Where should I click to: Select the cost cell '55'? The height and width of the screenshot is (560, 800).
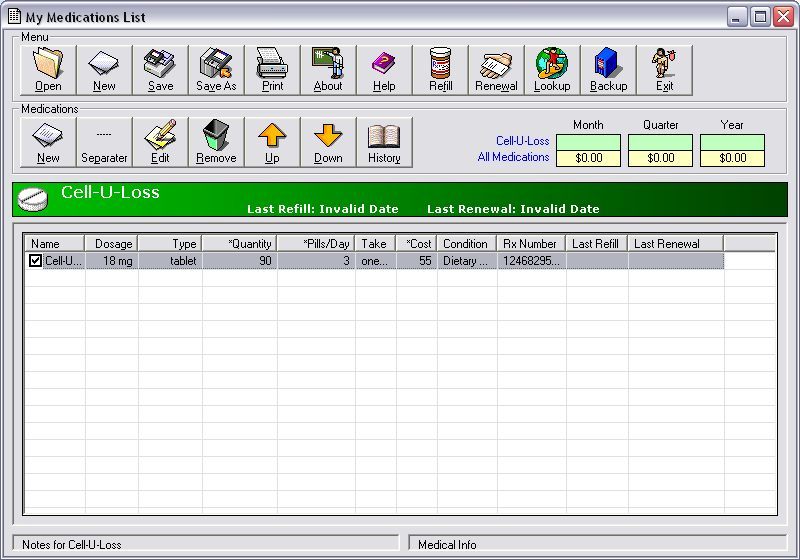[417, 261]
